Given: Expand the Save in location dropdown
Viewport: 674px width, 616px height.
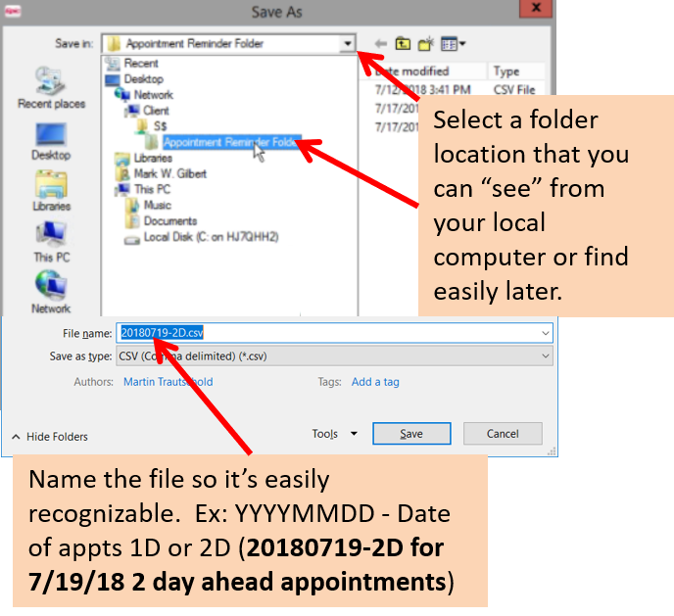Looking at the screenshot, I should pyautogui.click(x=347, y=44).
